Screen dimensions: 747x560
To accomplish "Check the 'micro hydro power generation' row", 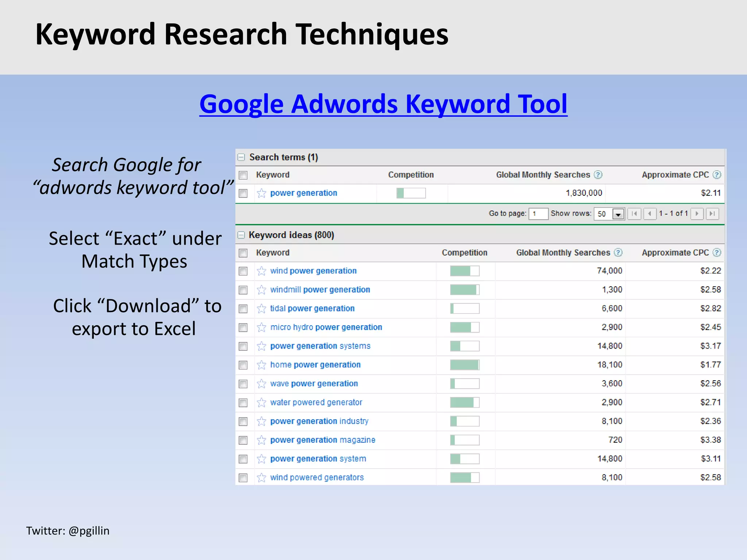I will point(243,328).
